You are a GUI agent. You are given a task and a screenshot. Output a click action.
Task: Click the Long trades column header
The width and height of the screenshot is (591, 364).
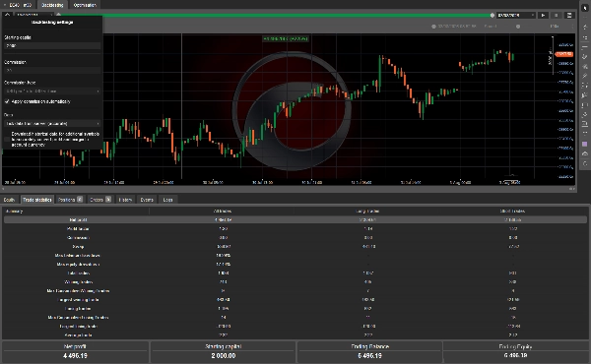pyautogui.click(x=367, y=212)
